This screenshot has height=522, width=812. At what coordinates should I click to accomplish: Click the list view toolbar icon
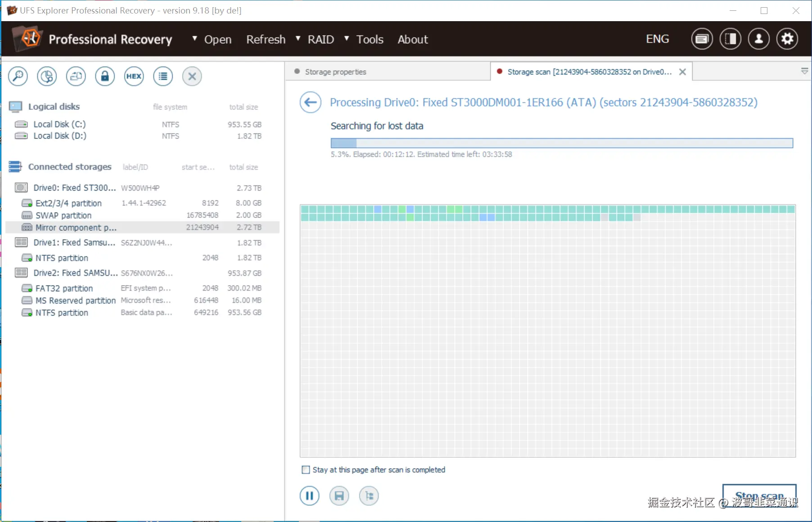(x=163, y=76)
